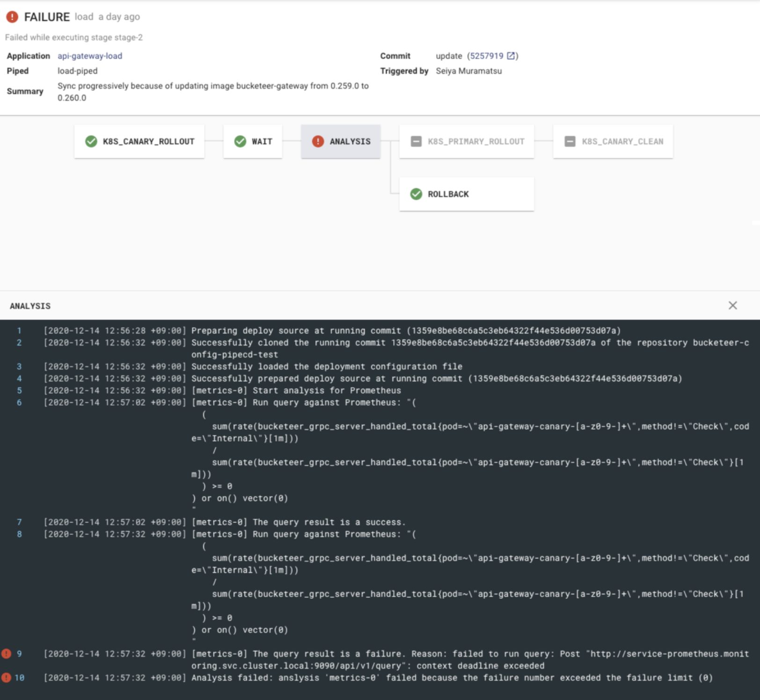
Task: Click the red error icon on ANALYSIS stage
Action: coord(318,141)
